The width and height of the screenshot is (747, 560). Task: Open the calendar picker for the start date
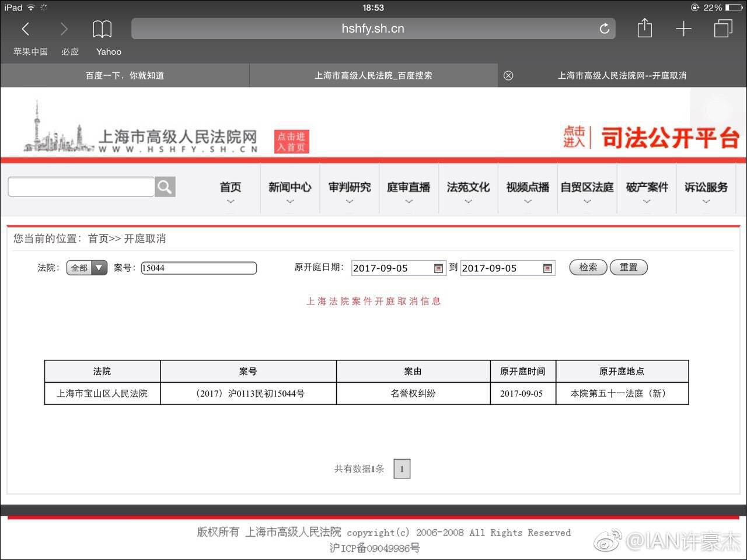pos(438,268)
